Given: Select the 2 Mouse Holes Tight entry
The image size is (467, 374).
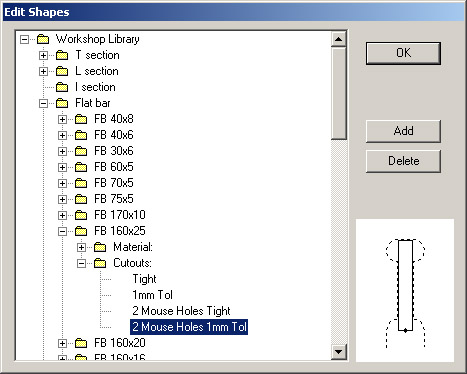Looking at the screenshot, I should point(181,311).
